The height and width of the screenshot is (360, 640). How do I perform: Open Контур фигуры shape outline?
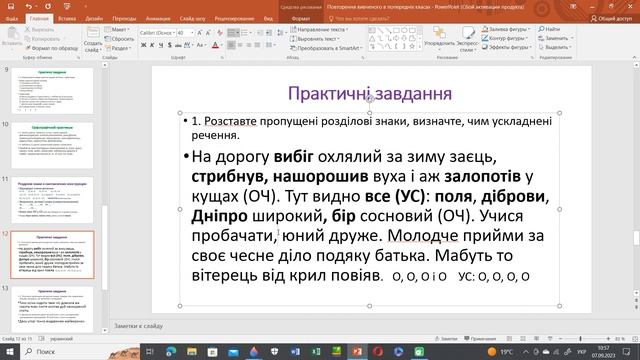505,38
